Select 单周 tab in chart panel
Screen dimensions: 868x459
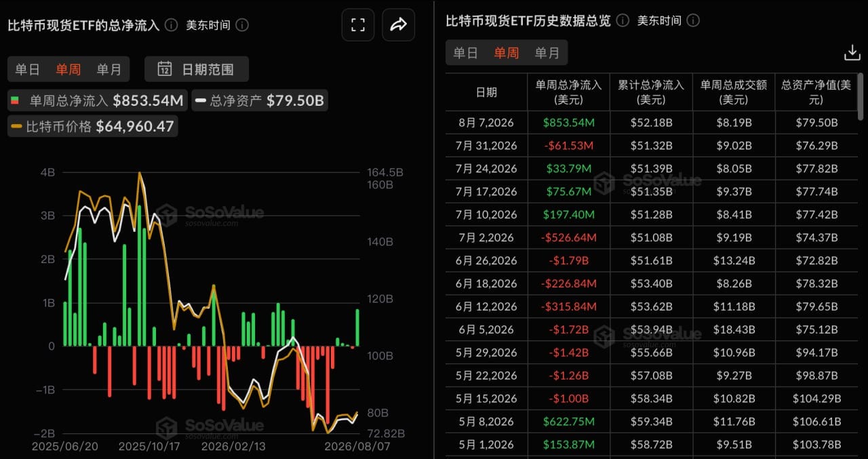coord(68,69)
